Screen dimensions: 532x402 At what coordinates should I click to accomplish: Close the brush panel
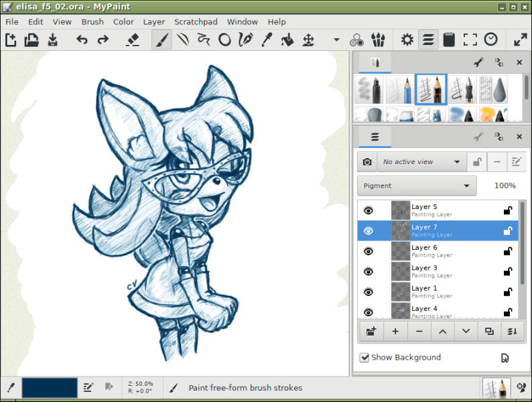(519, 62)
